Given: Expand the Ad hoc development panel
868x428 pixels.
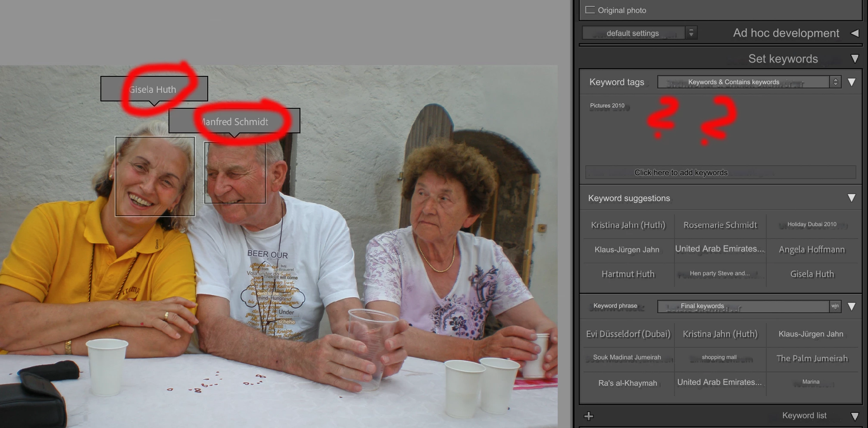Looking at the screenshot, I should coord(854,33).
